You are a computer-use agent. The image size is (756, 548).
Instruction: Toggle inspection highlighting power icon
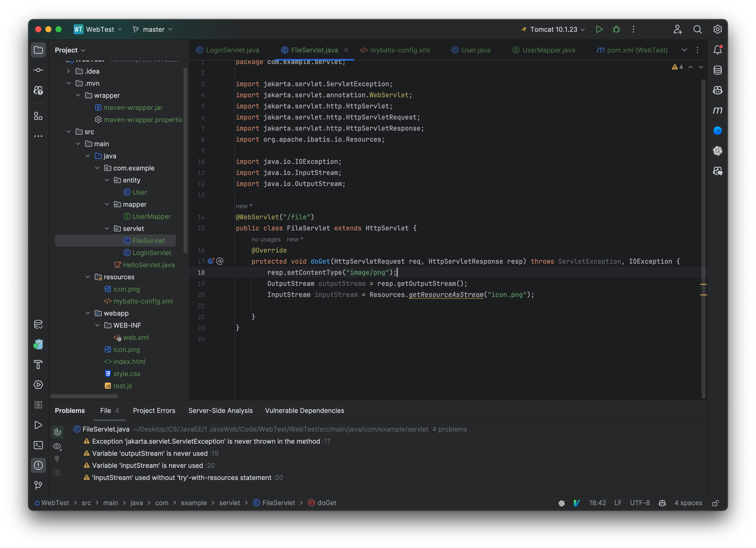(57, 432)
